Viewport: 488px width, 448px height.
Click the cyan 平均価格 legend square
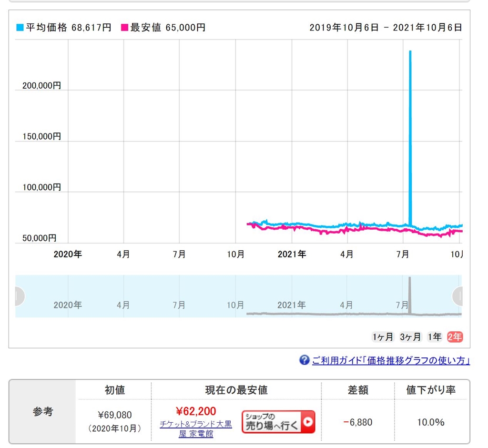pyautogui.click(x=20, y=27)
